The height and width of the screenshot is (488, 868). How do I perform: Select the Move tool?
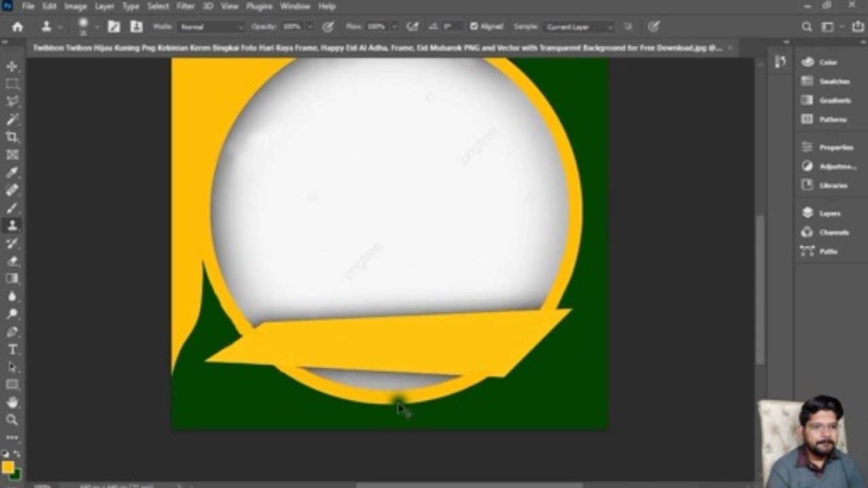pos(12,66)
